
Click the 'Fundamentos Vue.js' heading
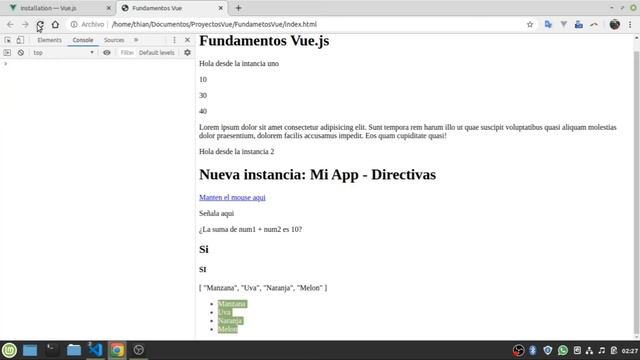coord(264,41)
